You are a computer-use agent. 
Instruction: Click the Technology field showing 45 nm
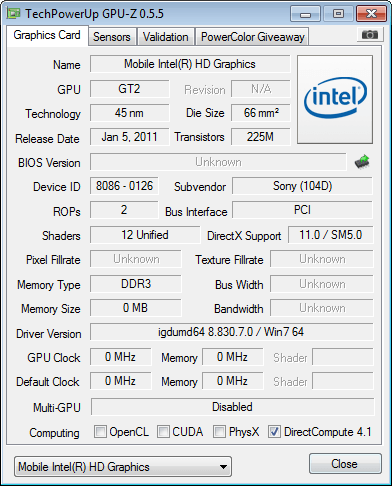(x=129, y=113)
